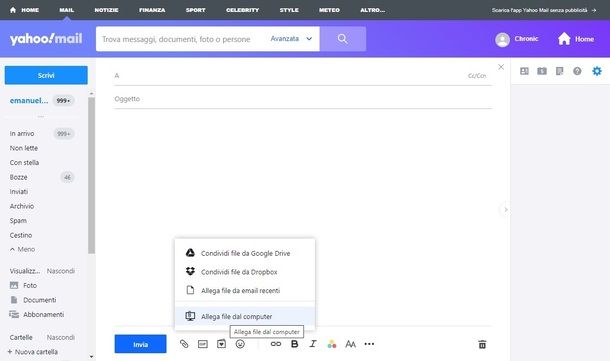Open the stationery card icon
Viewport: 610px width, 361px height.
pyautogui.click(x=221, y=344)
